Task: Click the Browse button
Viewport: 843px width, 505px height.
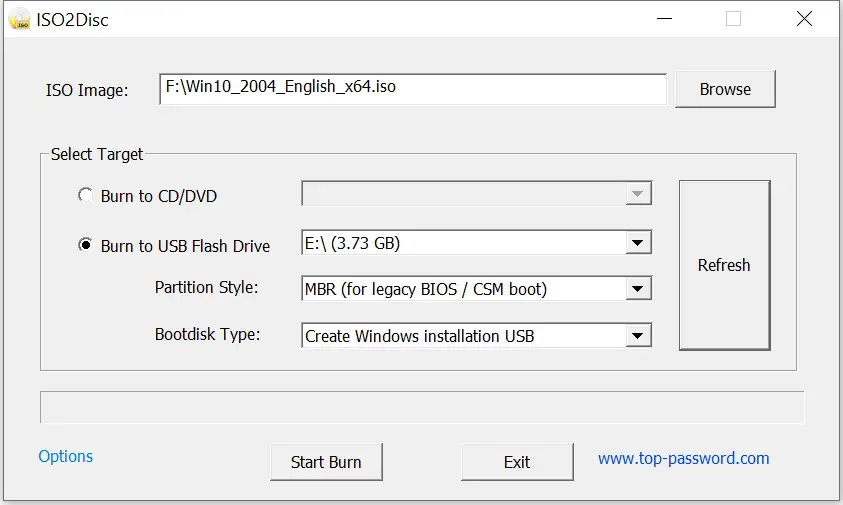Action: pos(725,89)
